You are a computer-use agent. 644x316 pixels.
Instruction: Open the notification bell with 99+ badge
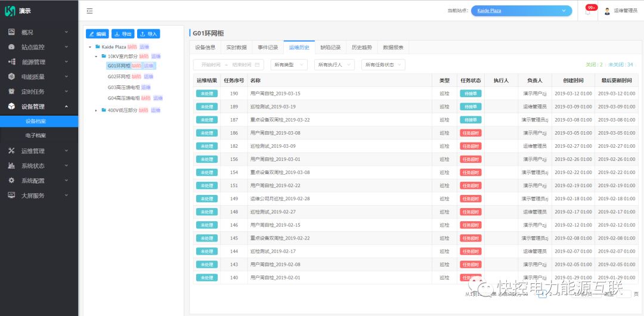(x=588, y=11)
